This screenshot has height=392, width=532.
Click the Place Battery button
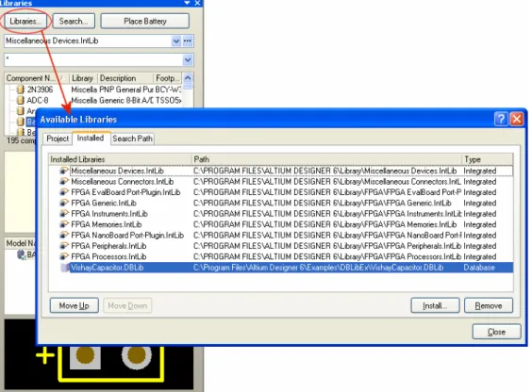pyautogui.click(x=145, y=21)
